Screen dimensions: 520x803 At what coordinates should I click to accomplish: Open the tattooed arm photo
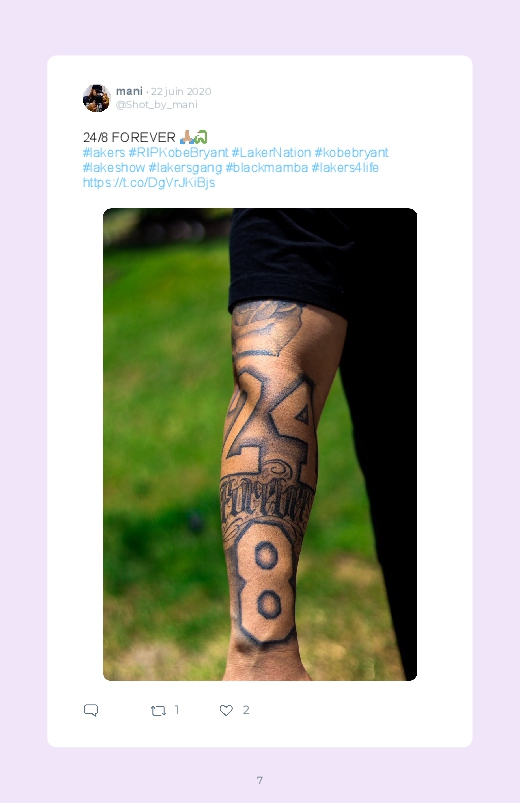(x=260, y=445)
